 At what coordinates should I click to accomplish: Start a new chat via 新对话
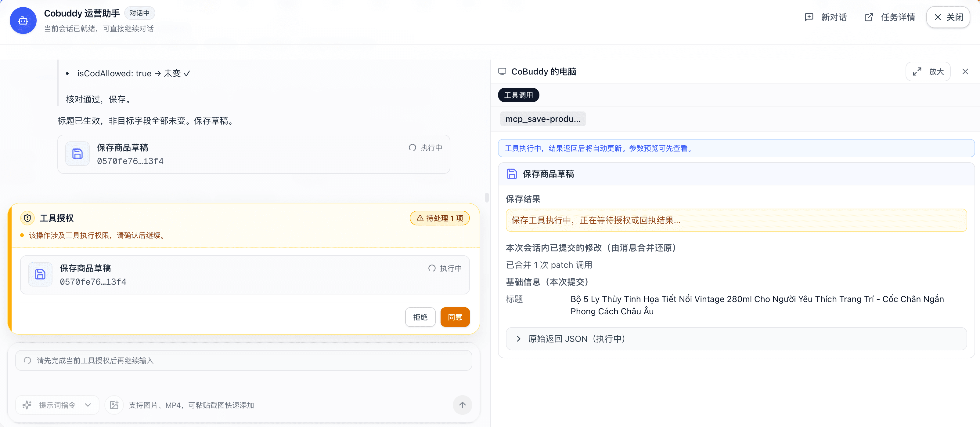pos(826,17)
